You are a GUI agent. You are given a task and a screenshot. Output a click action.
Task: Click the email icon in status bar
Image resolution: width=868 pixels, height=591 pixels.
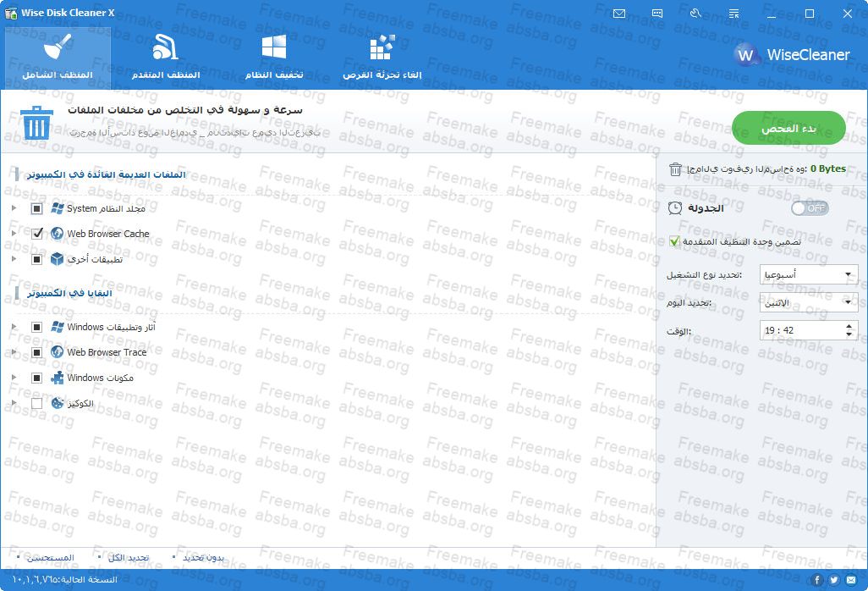point(851,580)
